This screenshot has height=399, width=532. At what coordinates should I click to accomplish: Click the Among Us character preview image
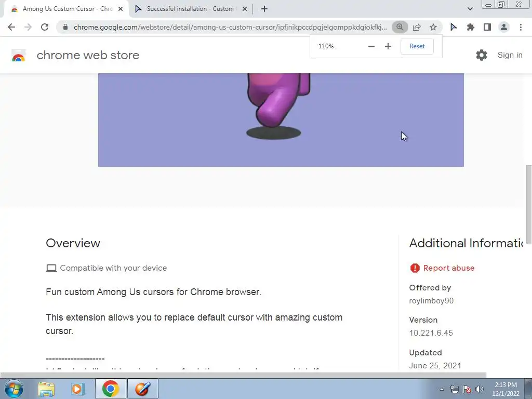pos(281,120)
